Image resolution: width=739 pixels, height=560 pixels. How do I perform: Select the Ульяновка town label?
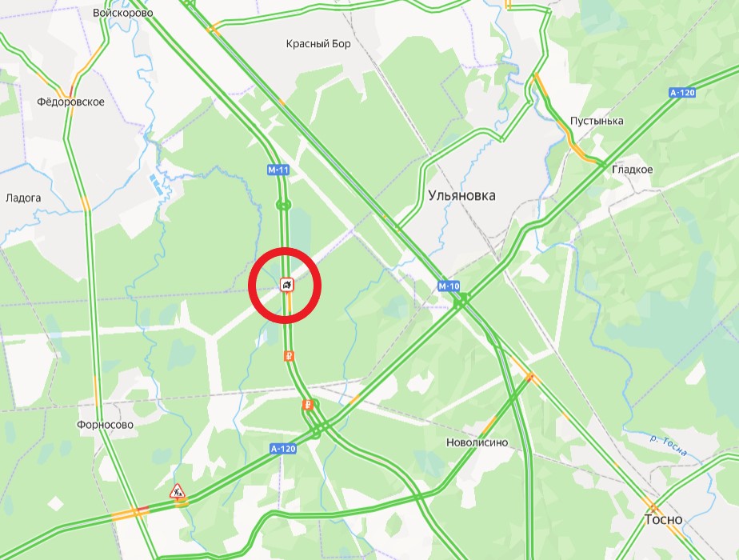tap(462, 196)
